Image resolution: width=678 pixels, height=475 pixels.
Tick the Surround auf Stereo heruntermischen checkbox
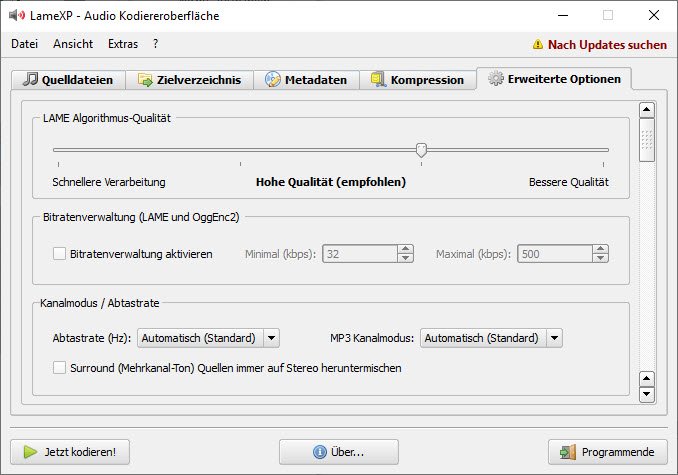pos(60,368)
